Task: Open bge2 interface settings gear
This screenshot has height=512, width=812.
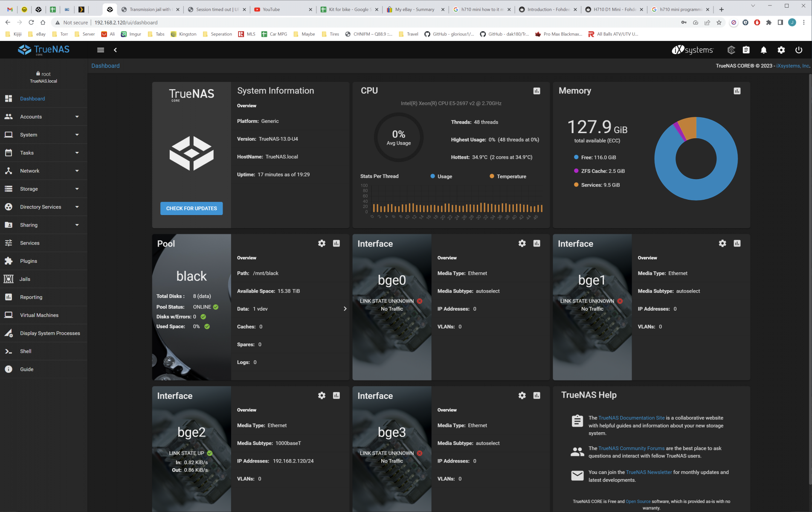Action: (322, 396)
